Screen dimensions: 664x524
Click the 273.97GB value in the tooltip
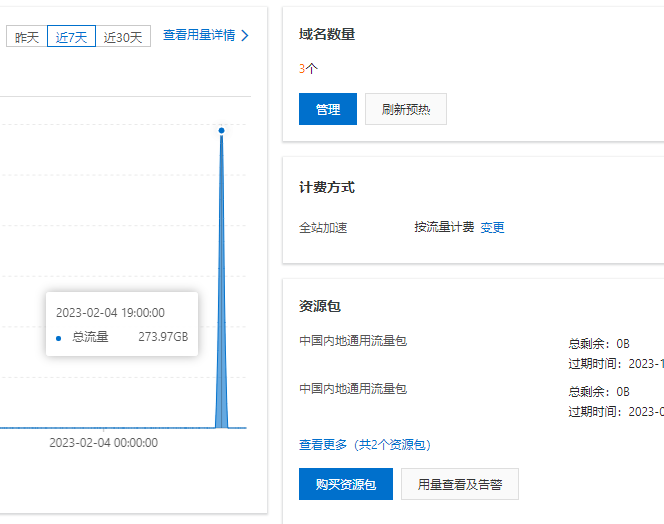[x=162, y=338]
